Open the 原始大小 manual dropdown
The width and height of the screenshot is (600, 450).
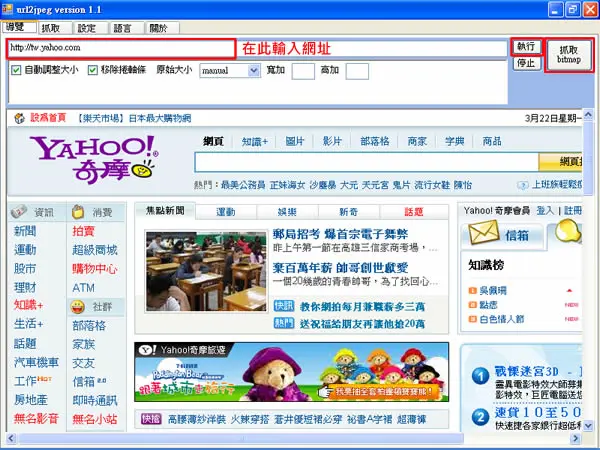pos(253,71)
